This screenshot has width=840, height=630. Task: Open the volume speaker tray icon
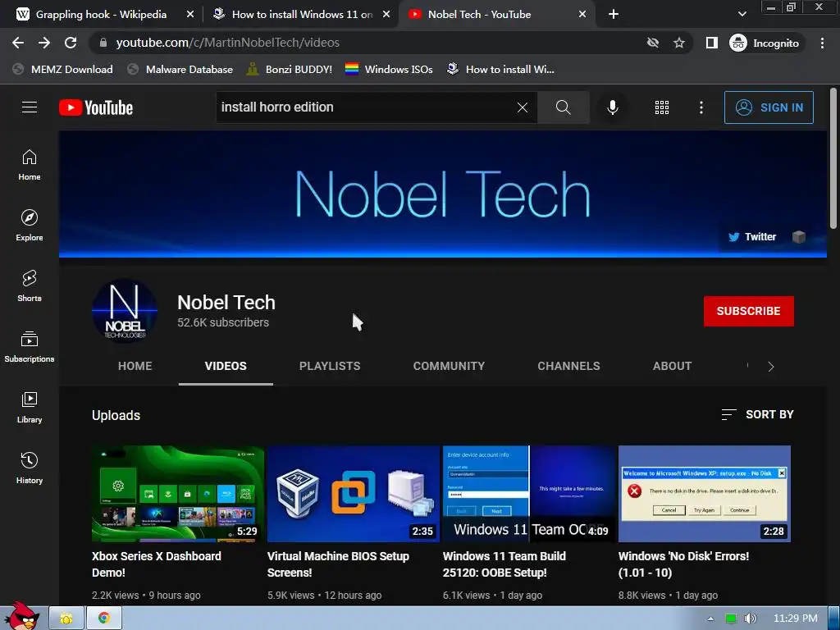750,619
